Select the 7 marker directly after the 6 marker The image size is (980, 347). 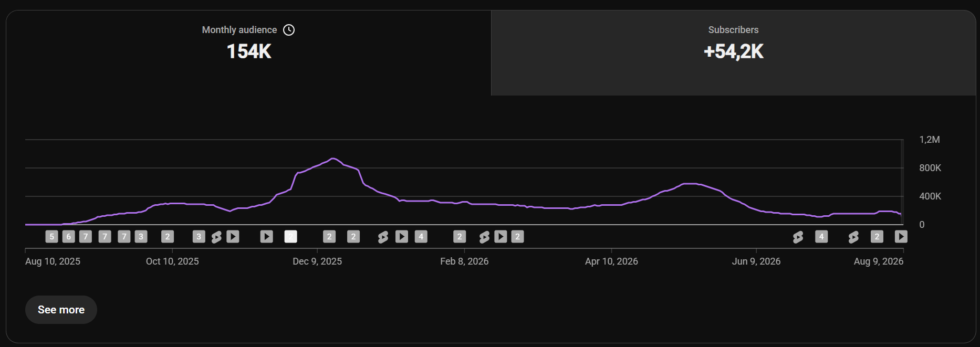86,237
